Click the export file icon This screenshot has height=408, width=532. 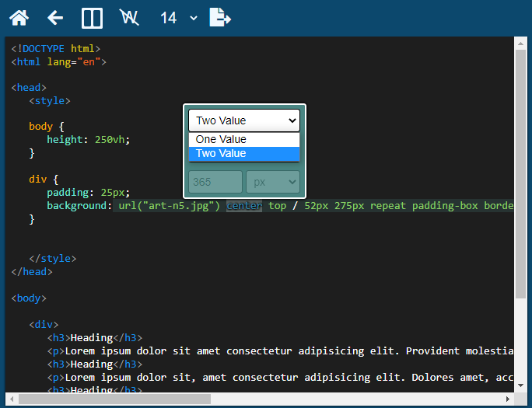(220, 17)
